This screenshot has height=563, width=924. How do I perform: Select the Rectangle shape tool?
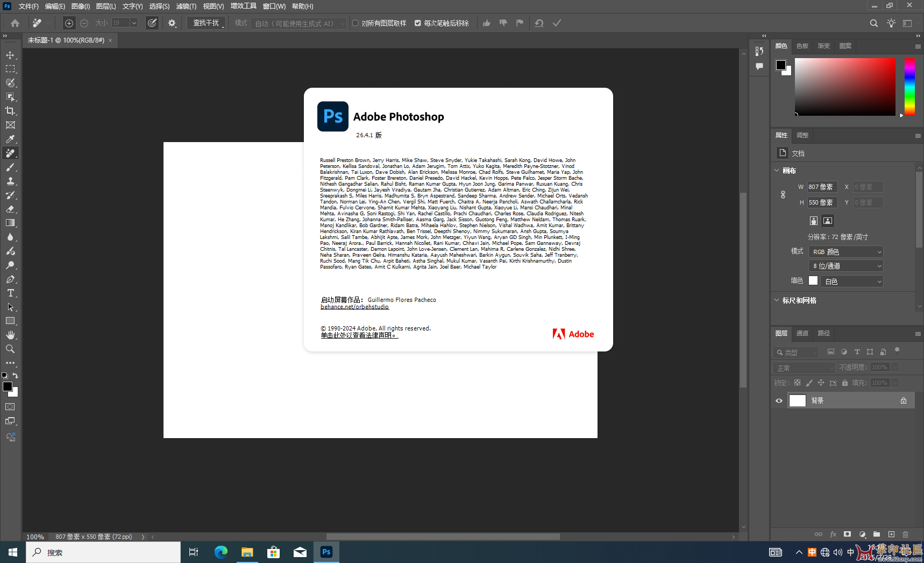[10, 321]
